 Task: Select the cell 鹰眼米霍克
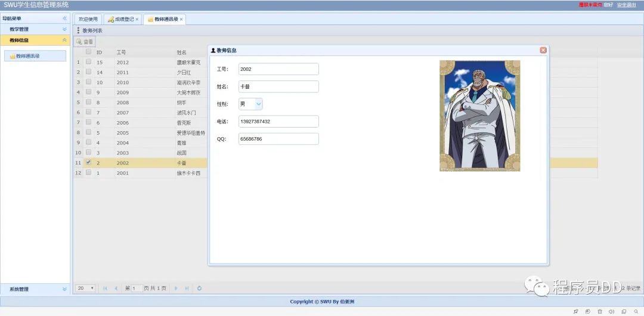[189, 63]
